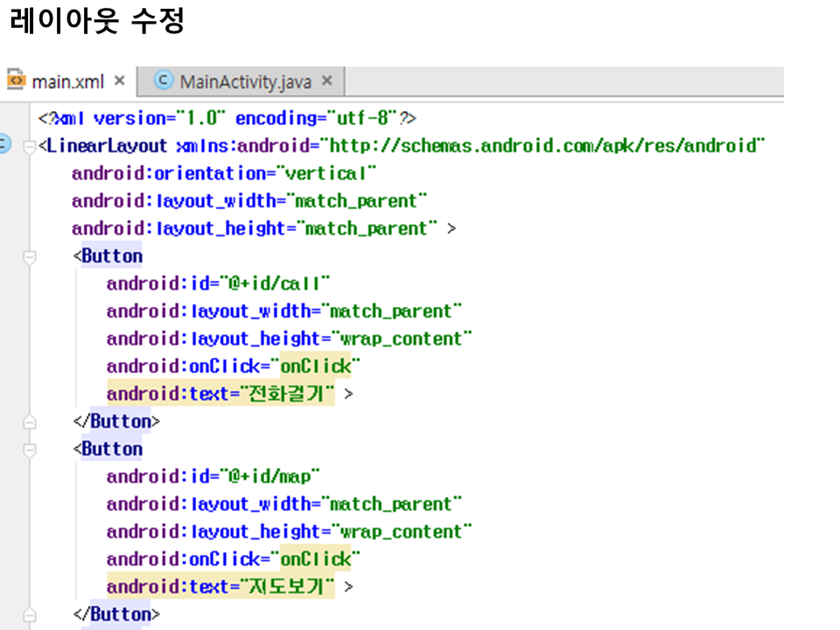Click the first highlighted onClick handler value

(x=316, y=366)
